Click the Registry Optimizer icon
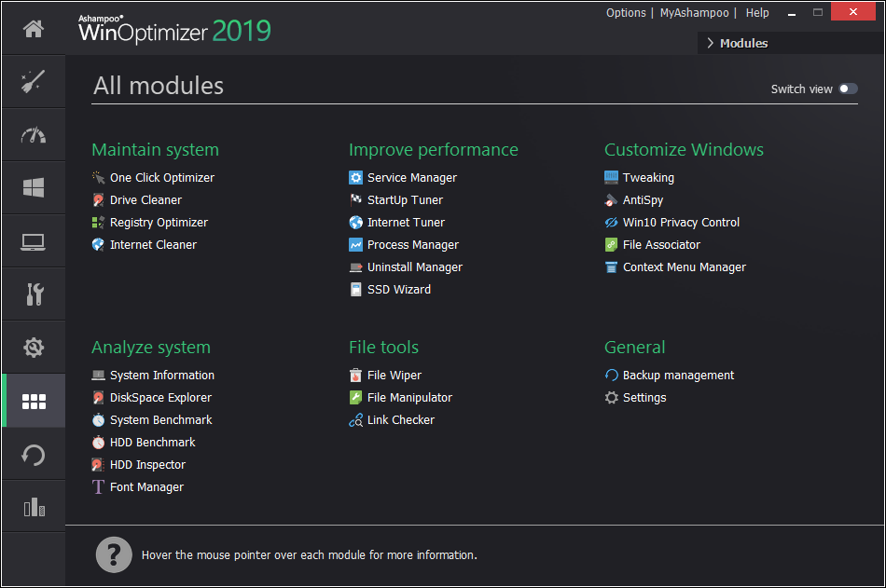Image resolution: width=886 pixels, height=588 pixels. [x=98, y=223]
